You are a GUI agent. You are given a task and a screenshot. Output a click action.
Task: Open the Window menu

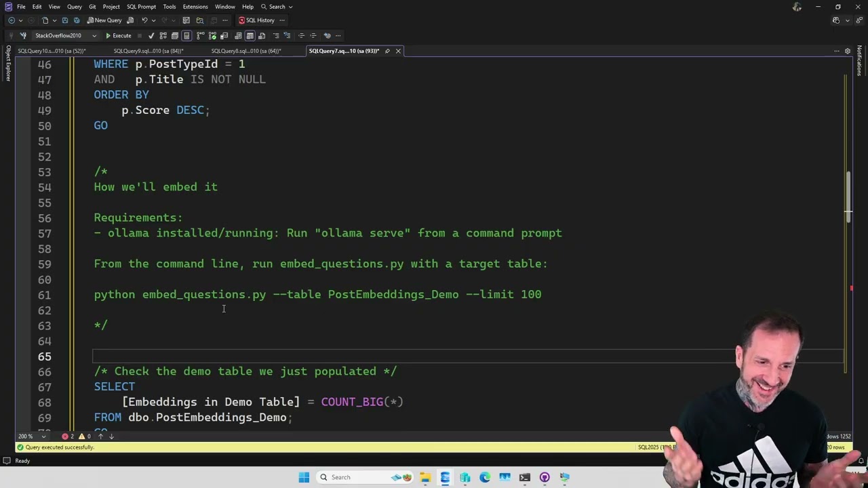pyautogui.click(x=225, y=7)
